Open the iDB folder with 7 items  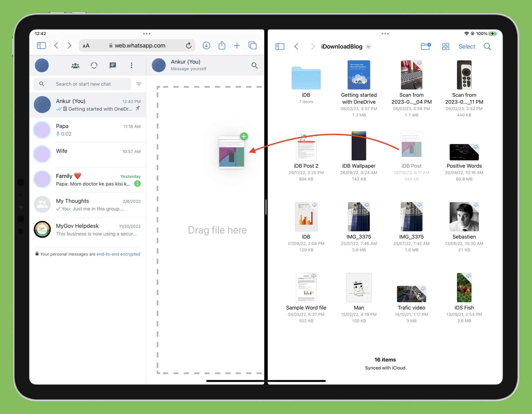click(x=306, y=78)
